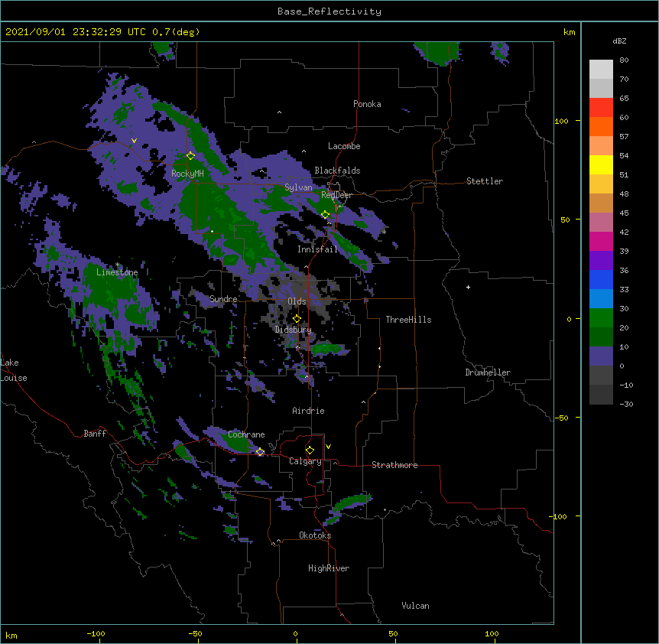
Task: Pick the purple 39–36 dBZ swatch
Action: pos(601,261)
